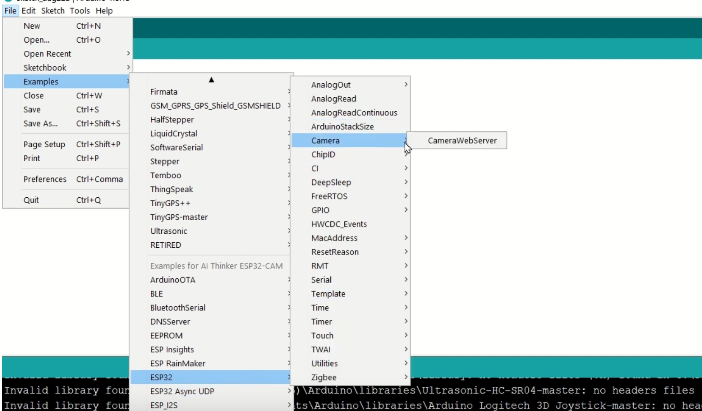
Task: Open the ResetReason example submenu
Action: click(351, 252)
